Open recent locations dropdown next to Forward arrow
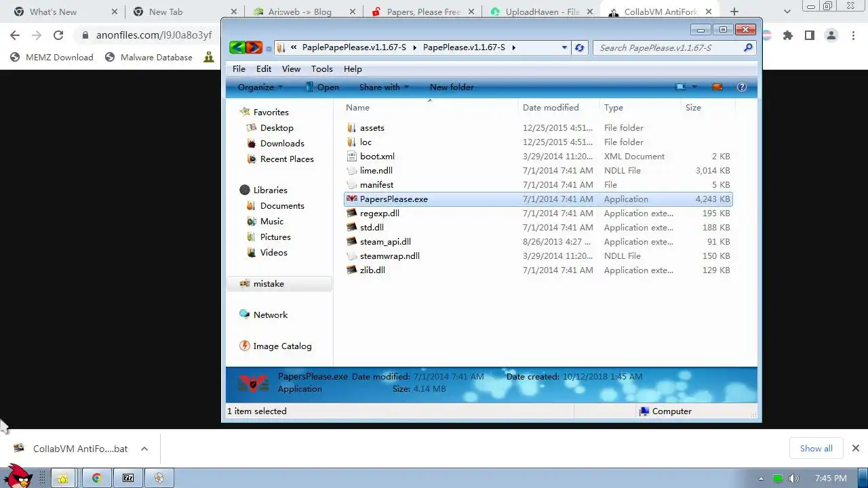Image resolution: width=868 pixels, height=488 pixels. 269,48
